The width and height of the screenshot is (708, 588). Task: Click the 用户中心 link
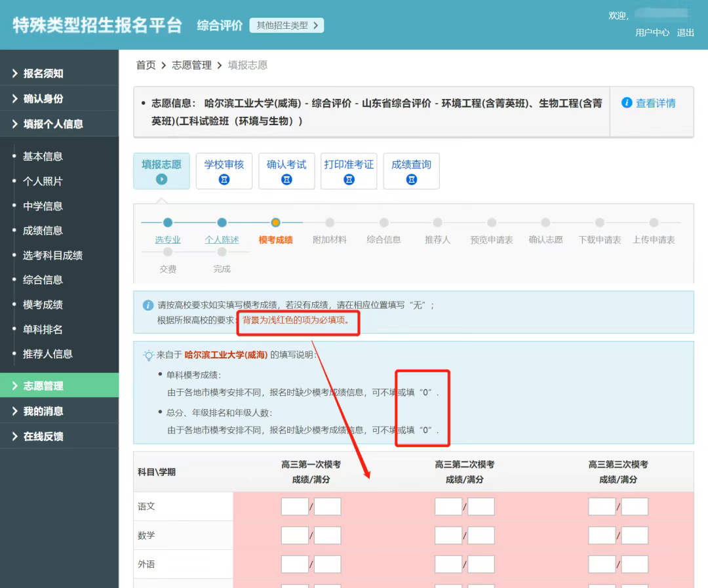tap(652, 33)
